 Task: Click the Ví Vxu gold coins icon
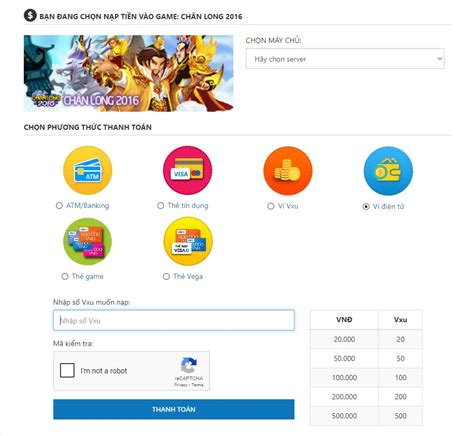tap(288, 171)
